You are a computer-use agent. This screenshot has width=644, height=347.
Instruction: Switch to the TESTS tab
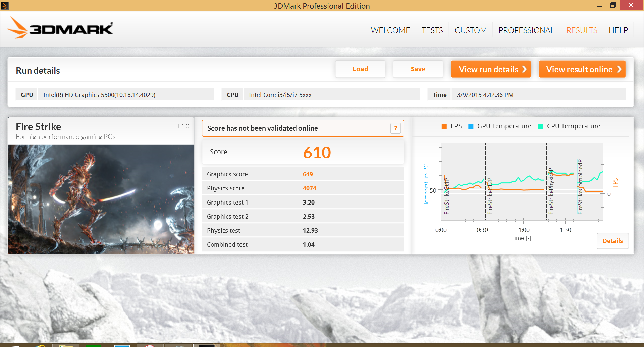pos(432,30)
